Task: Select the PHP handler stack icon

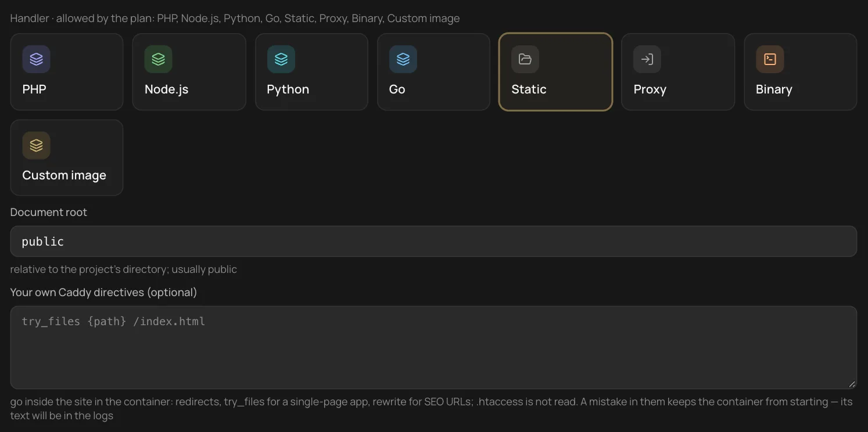Action: [x=36, y=59]
